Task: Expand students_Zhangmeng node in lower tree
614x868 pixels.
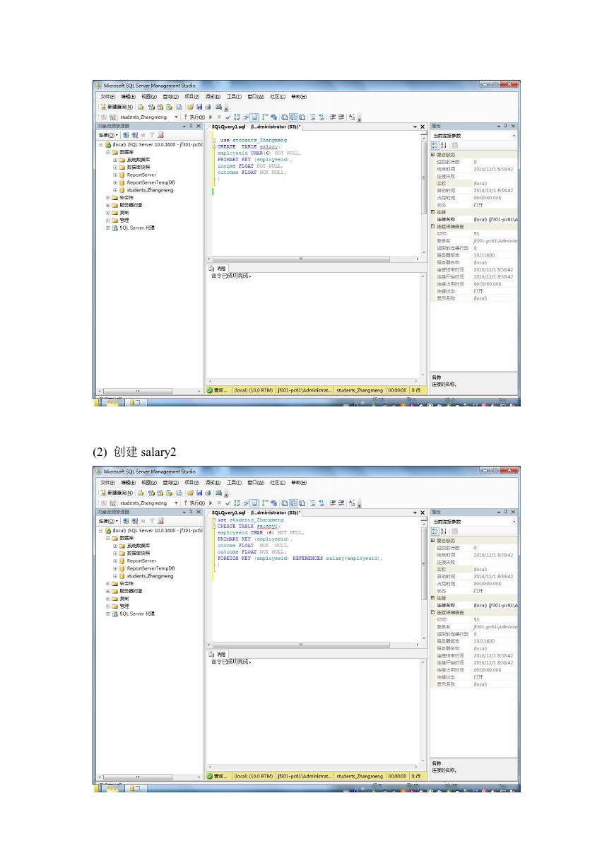Action: coord(115,575)
